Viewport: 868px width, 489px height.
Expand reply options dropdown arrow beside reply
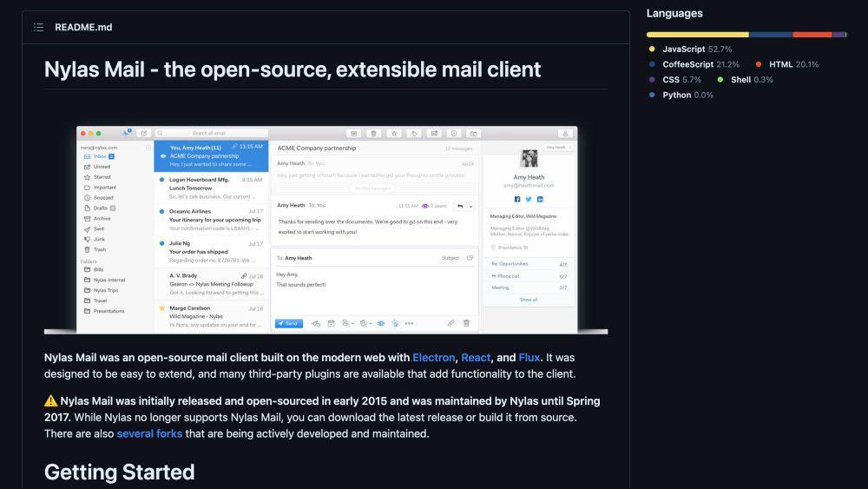471,206
